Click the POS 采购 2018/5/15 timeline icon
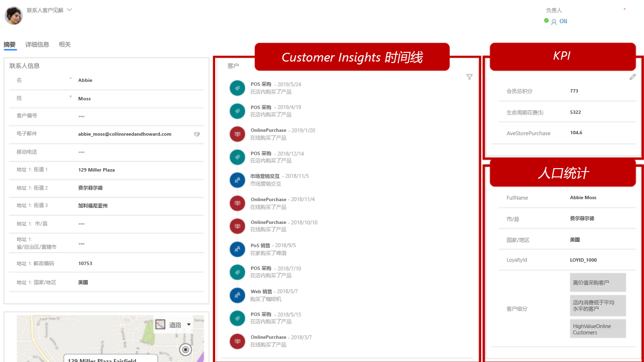The height and width of the screenshot is (362, 644). click(x=237, y=318)
